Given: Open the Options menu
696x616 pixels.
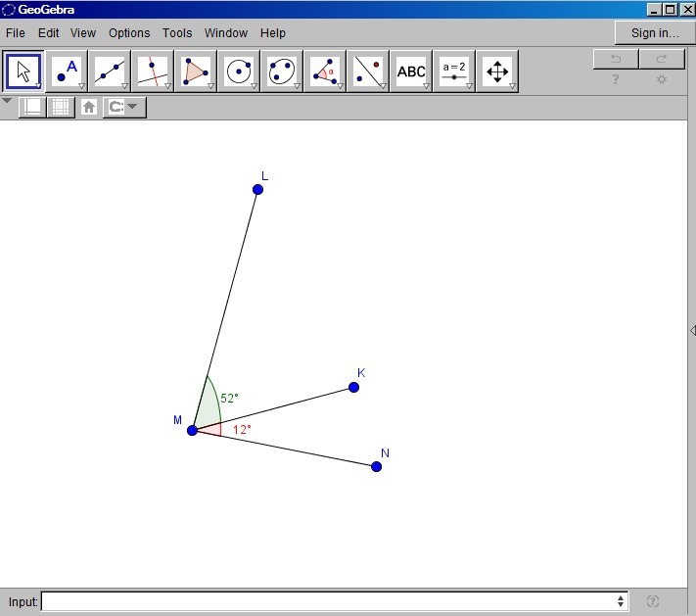Looking at the screenshot, I should [x=129, y=33].
